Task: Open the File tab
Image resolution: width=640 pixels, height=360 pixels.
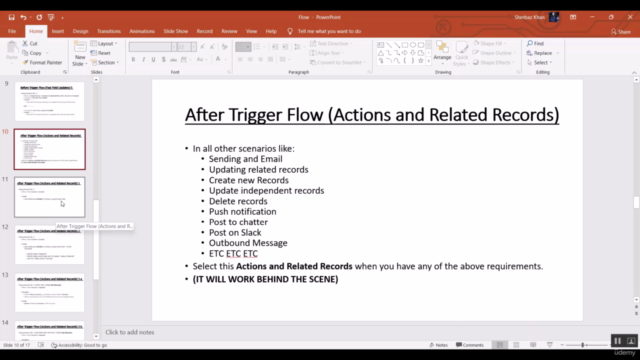Action: coord(12,31)
